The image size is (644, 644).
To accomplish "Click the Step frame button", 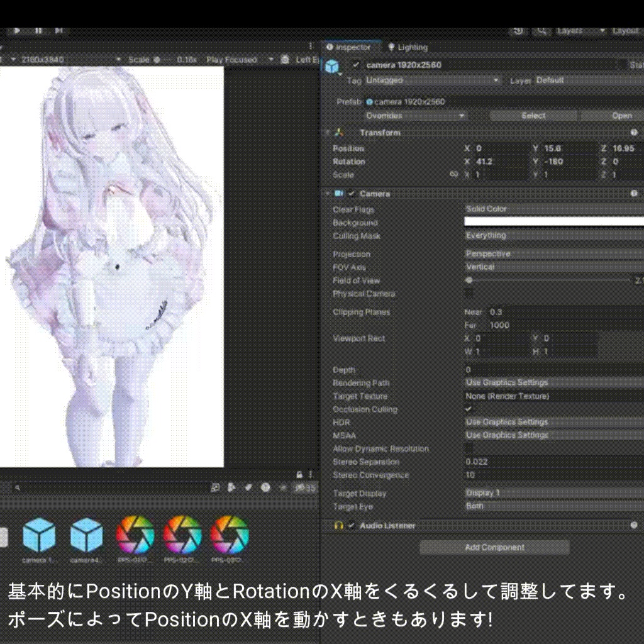I will tap(58, 30).
